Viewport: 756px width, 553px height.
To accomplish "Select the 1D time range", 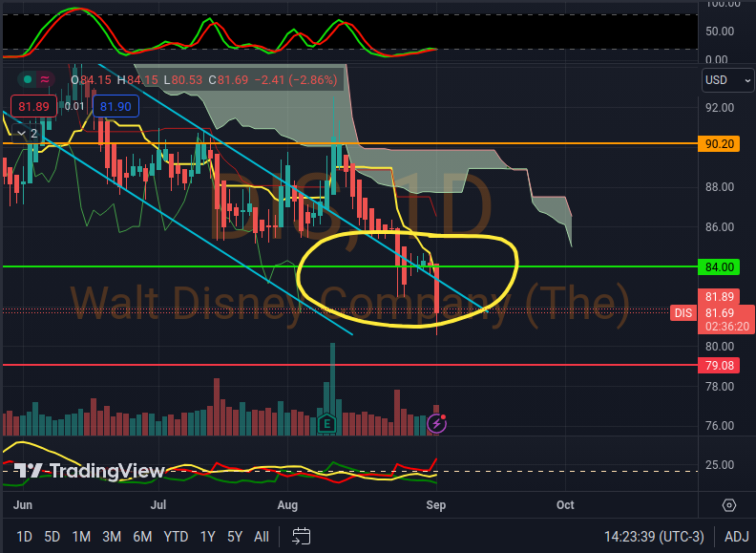I will (x=24, y=537).
